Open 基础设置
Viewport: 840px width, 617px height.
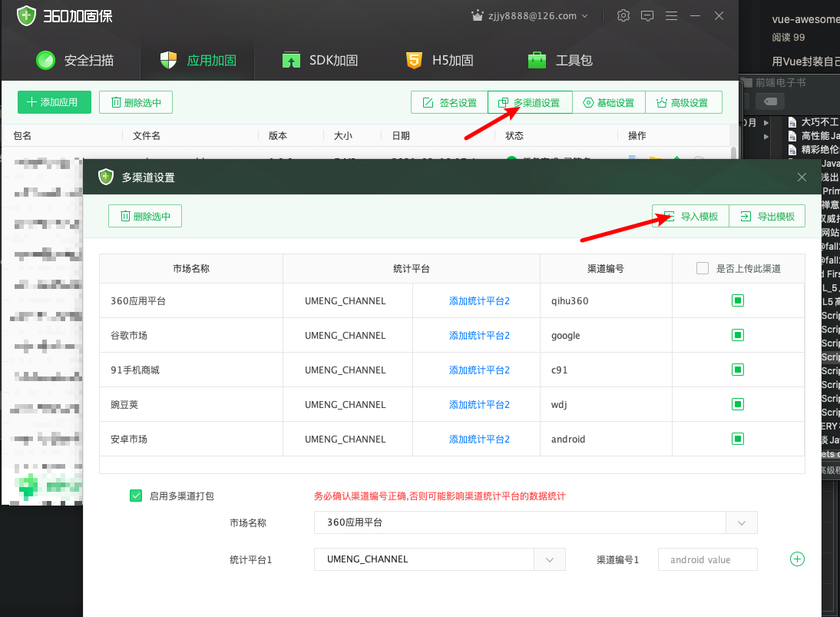pos(609,102)
